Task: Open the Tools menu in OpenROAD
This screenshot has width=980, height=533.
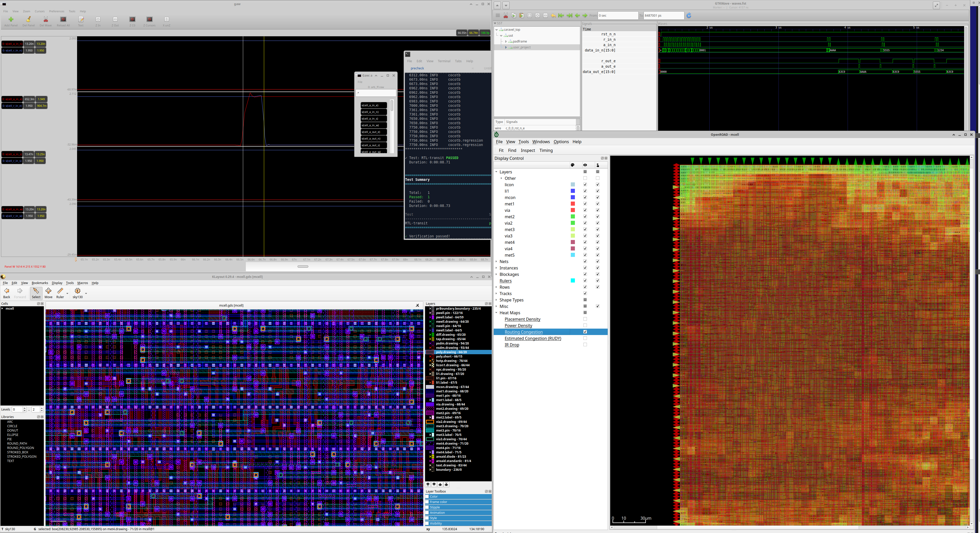Action: pyautogui.click(x=524, y=142)
